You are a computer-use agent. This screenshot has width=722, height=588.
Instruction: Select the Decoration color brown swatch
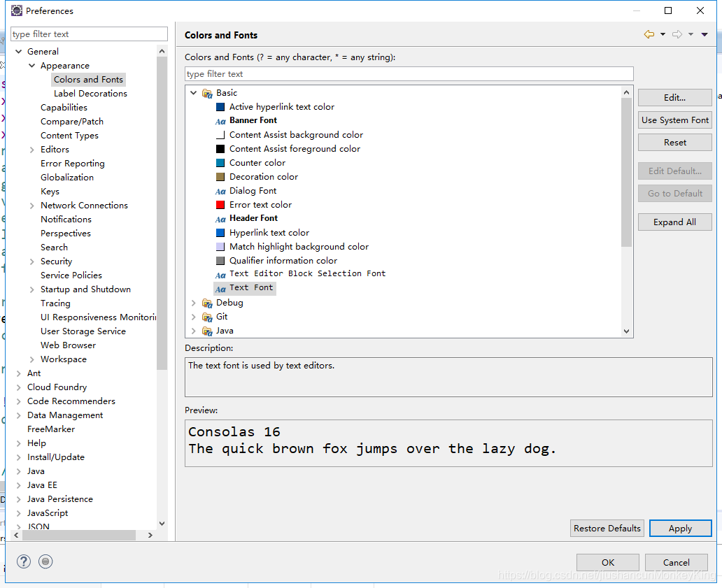click(x=220, y=177)
